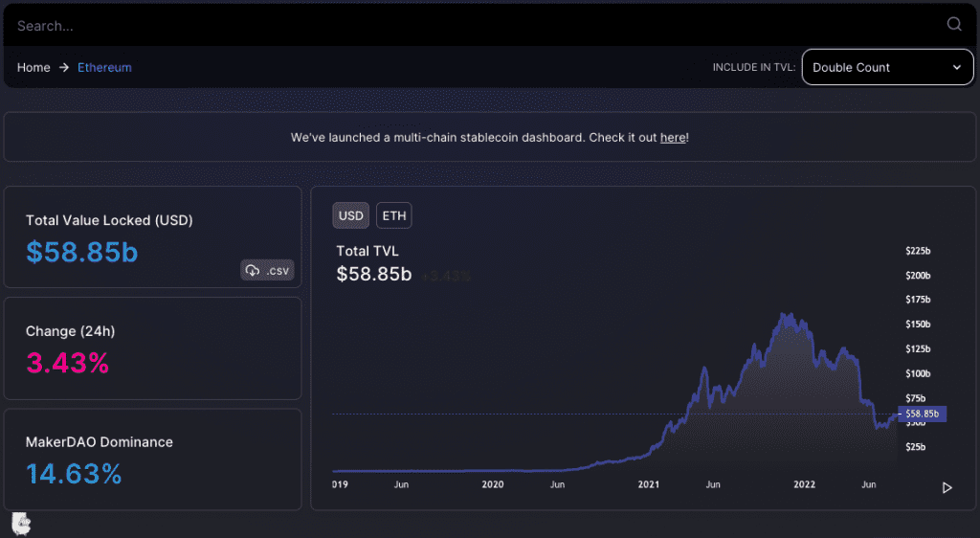
Task: Open the Ethereum breadcrumb link
Action: pos(104,67)
